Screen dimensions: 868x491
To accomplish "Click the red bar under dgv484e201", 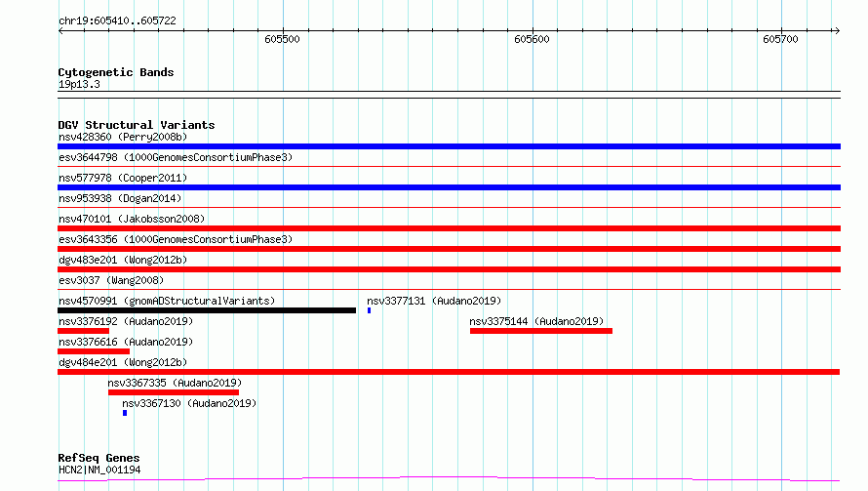I will pyautogui.click(x=449, y=372).
